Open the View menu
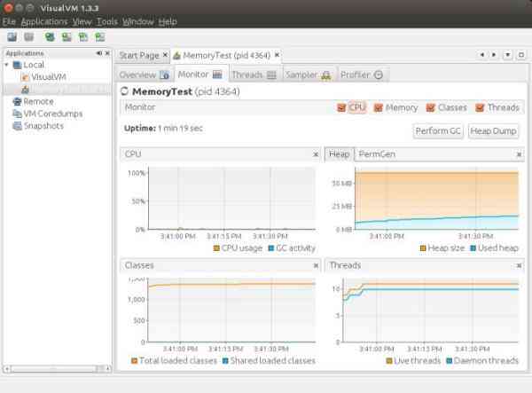 tap(82, 21)
